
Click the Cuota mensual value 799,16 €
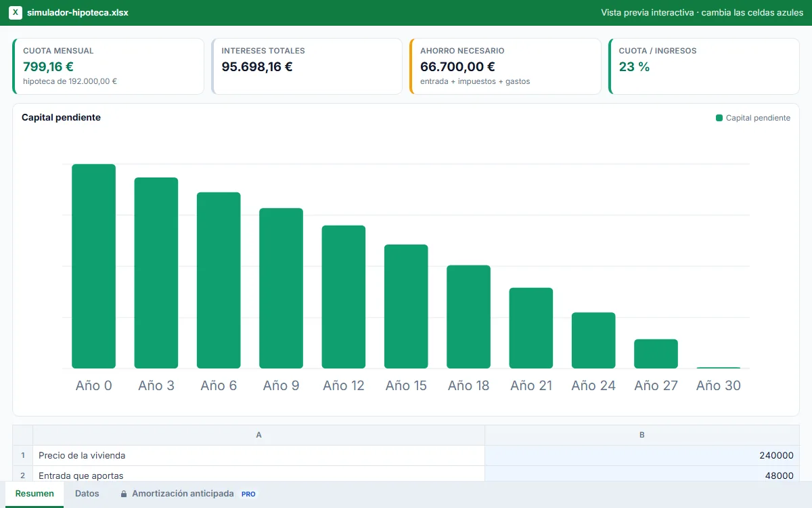tap(49, 66)
